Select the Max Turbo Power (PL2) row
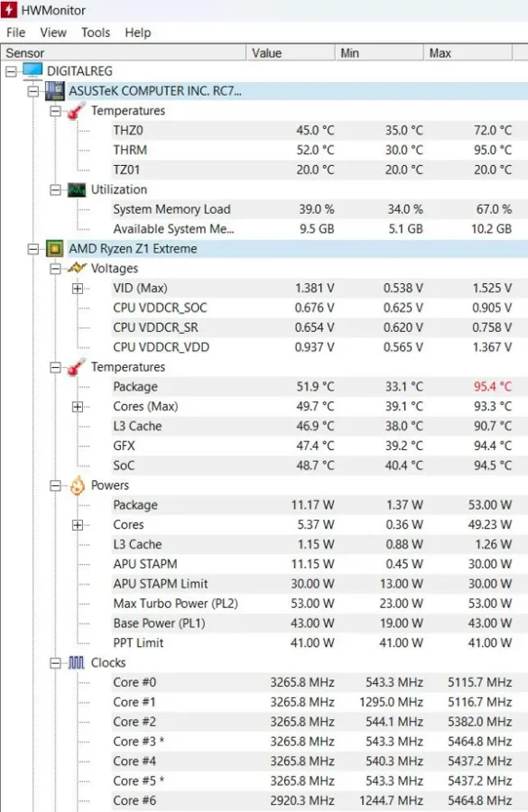Image resolution: width=528 pixels, height=812 pixels. 320,604
